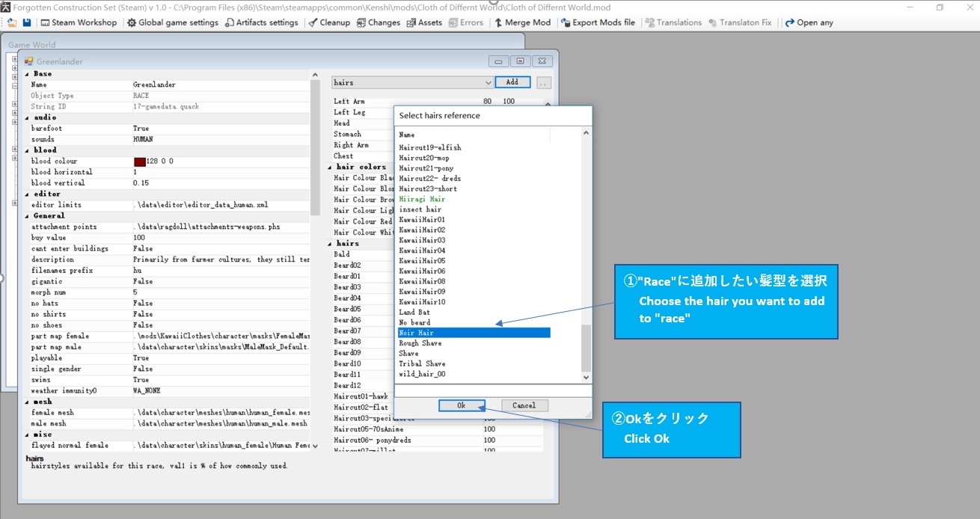This screenshot has width=980, height=519.
Task: Click Open any in the toolbar
Action: 809,22
